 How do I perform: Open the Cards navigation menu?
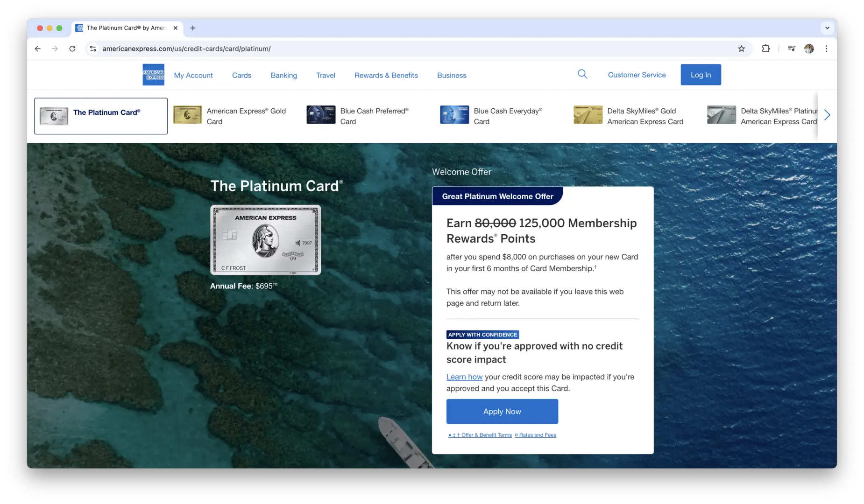[x=241, y=75]
